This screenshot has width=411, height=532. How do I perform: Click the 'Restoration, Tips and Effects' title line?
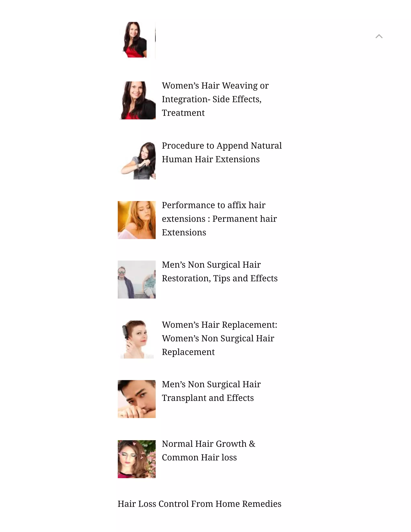point(220,278)
